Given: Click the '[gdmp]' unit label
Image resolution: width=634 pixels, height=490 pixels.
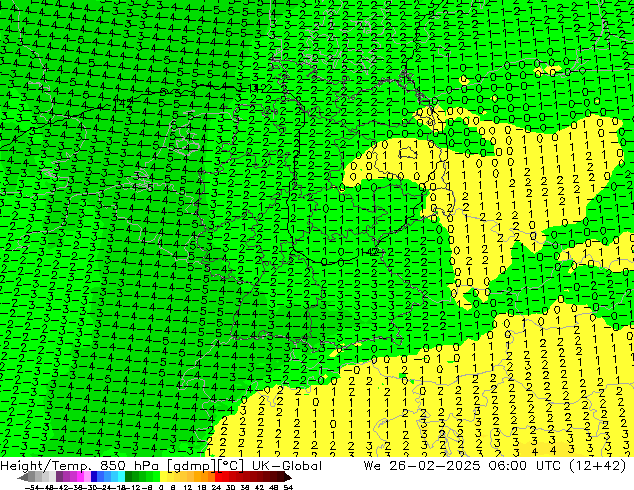Looking at the screenshot, I should 190,466.
